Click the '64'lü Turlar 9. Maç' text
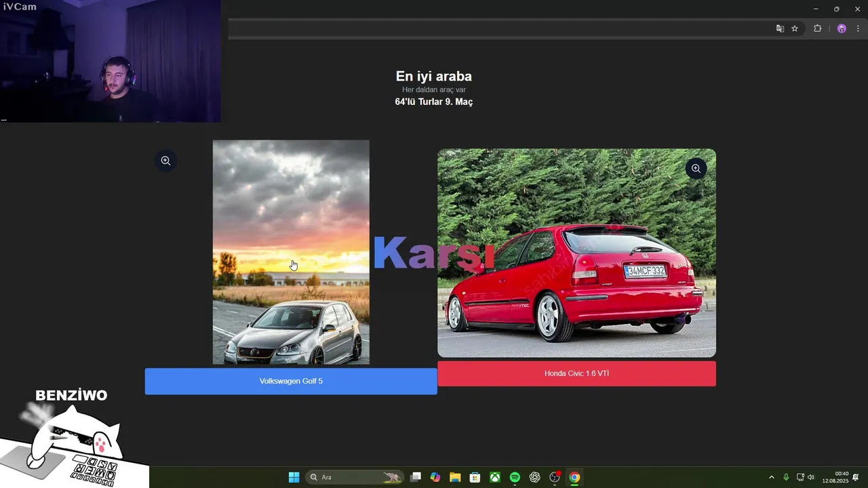Image resolution: width=868 pixels, height=488 pixels. click(434, 102)
